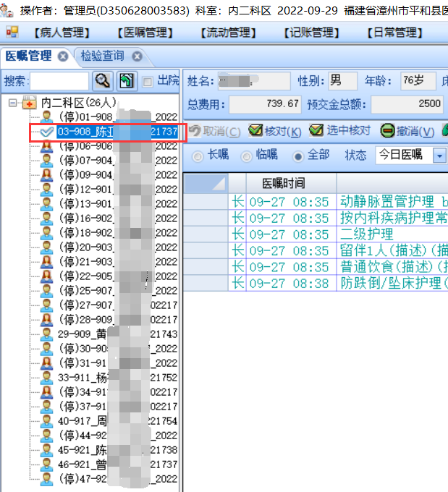Click female patient icon for bed (停)09-904
Viewport: 448px width, 492px height.
tap(46, 175)
